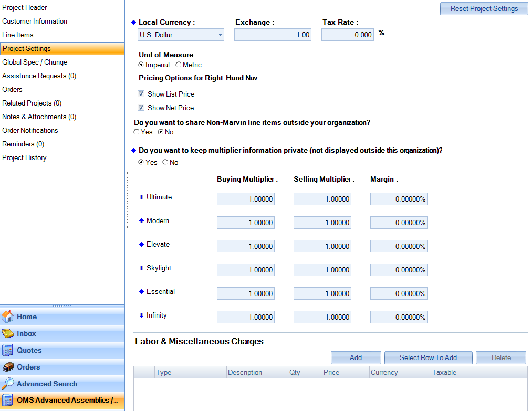The height and width of the screenshot is (411, 532).
Task: Disable the Show List Price checkbox
Action: [x=141, y=93]
